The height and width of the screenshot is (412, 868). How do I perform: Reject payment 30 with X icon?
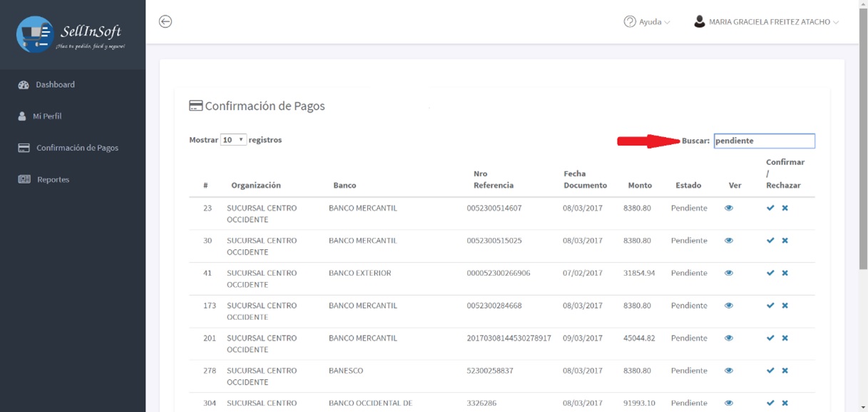[x=785, y=241]
